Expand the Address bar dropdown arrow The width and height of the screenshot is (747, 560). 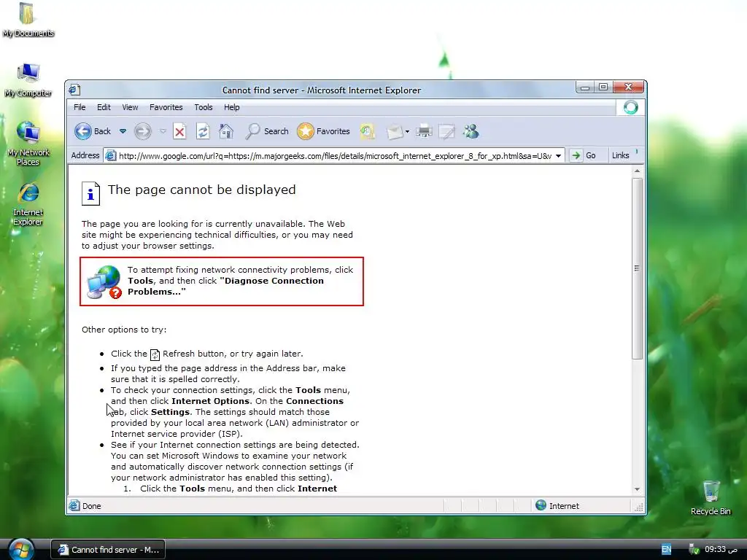point(558,156)
